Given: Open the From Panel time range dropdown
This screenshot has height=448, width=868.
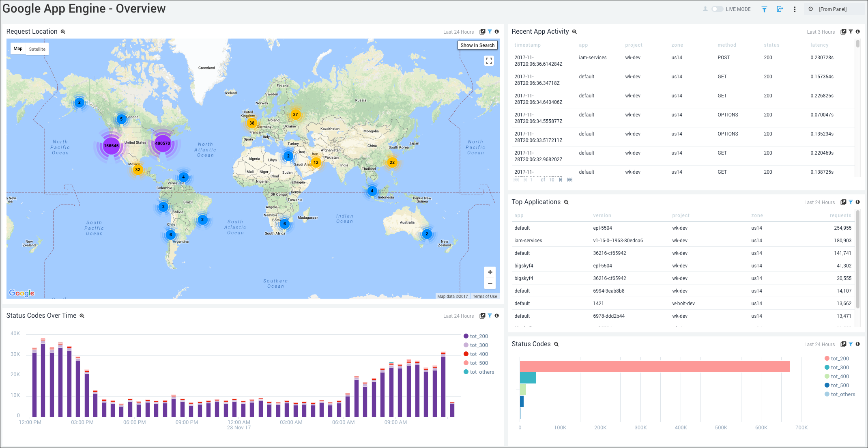Looking at the screenshot, I should pos(832,9).
